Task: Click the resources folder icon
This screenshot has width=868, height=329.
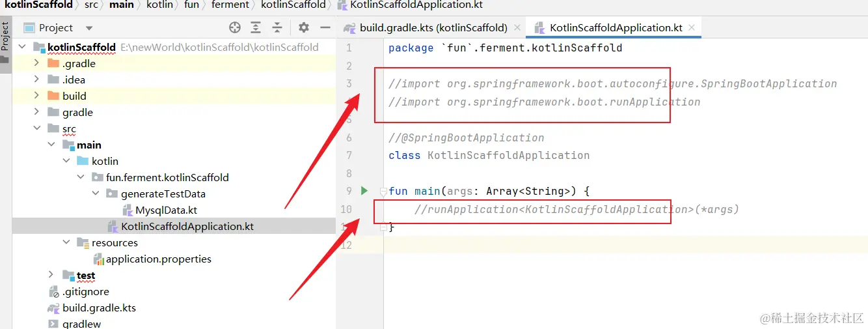Action: pyautogui.click(x=83, y=242)
